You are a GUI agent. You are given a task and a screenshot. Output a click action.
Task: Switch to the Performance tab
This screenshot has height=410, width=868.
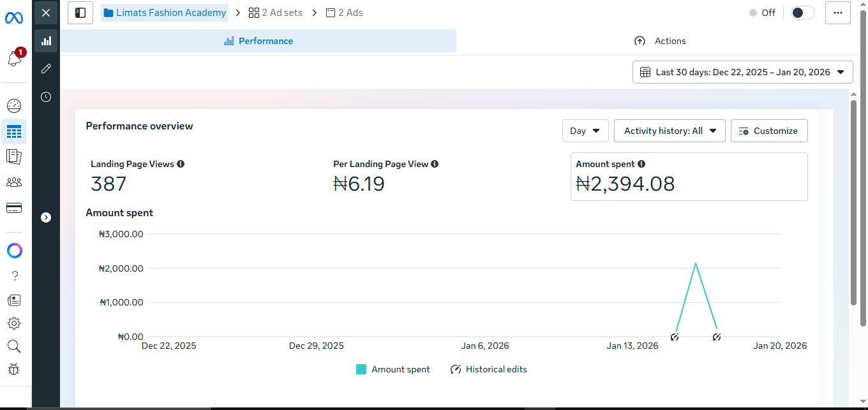pyautogui.click(x=258, y=40)
